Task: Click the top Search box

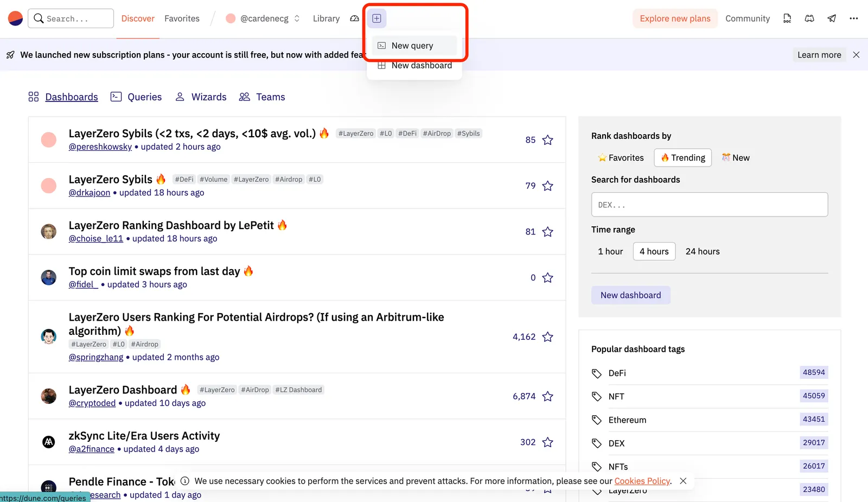Action: pos(71,18)
